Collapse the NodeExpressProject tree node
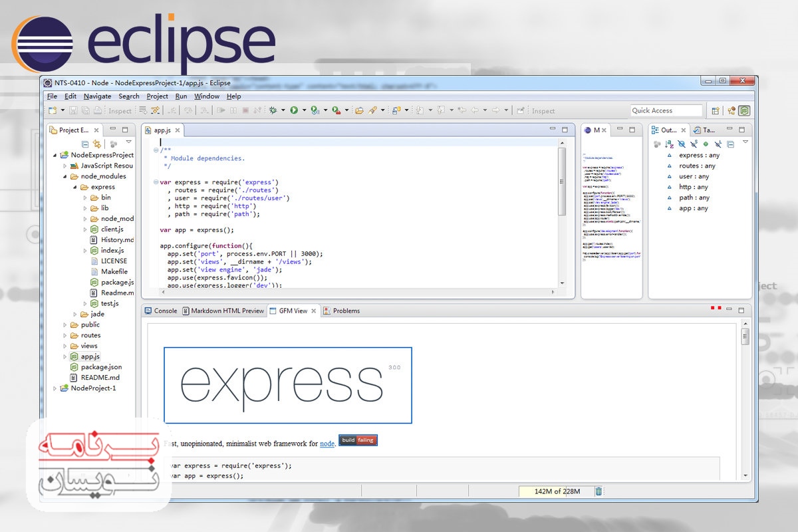This screenshot has height=532, width=798. tap(55, 155)
